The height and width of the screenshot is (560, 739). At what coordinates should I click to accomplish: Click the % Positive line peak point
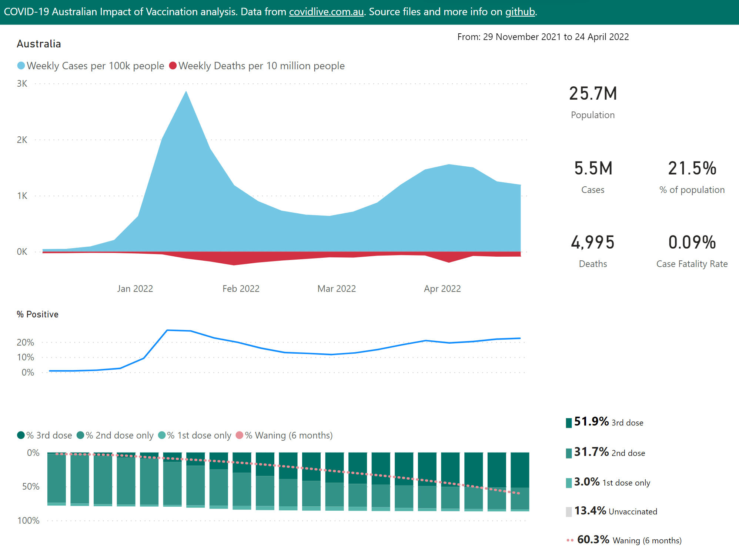167,330
